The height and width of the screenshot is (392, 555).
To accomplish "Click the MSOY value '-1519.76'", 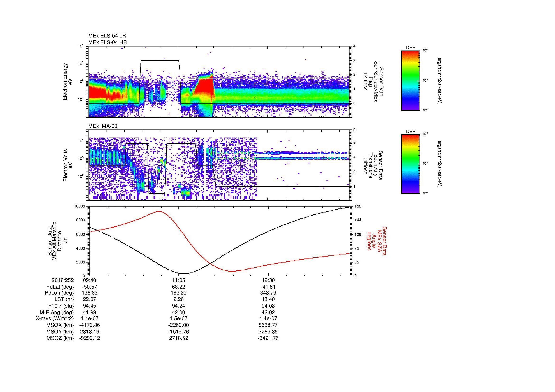I will click(x=179, y=332).
